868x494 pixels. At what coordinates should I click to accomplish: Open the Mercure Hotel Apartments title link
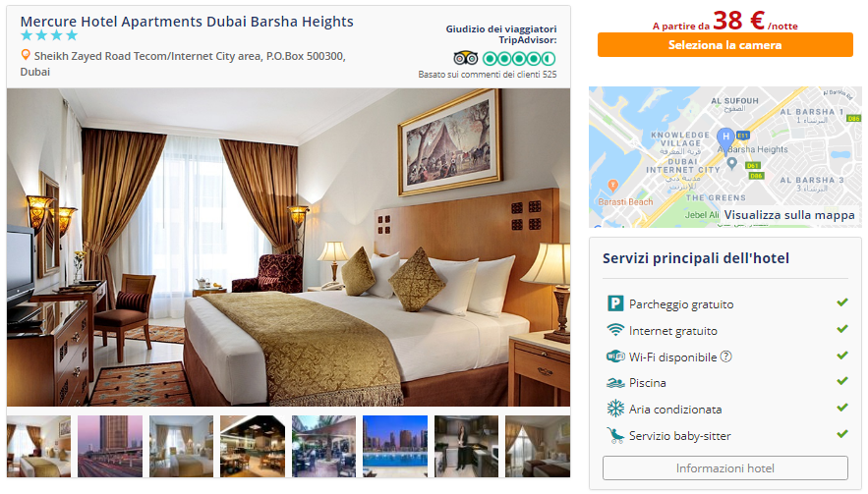(187, 22)
